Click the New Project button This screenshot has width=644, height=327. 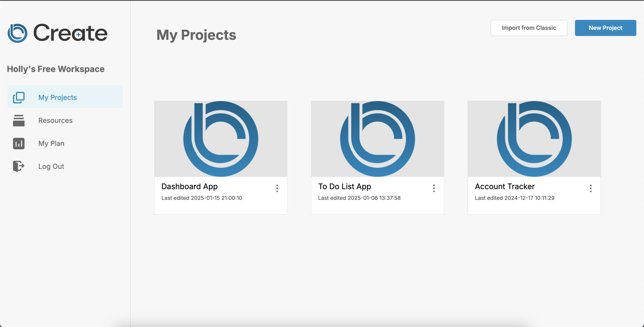605,28
